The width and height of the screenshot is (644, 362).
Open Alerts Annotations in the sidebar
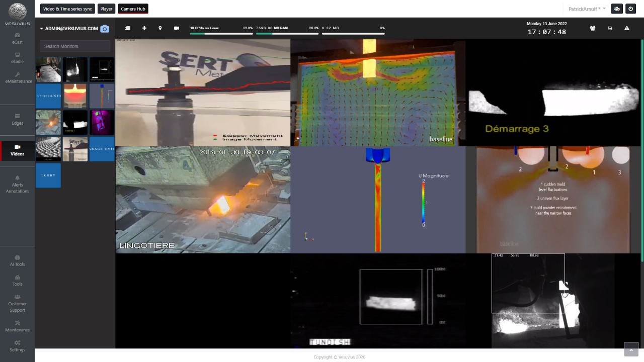click(17, 184)
